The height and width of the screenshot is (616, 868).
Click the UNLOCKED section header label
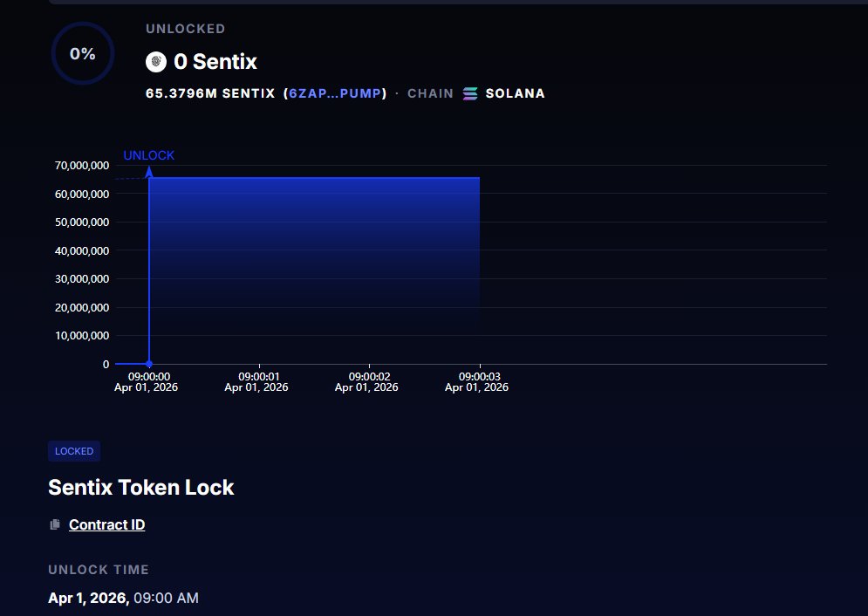185,29
